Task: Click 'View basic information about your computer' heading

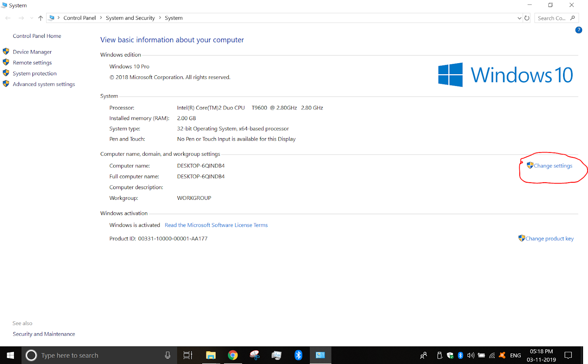Action: [172, 40]
